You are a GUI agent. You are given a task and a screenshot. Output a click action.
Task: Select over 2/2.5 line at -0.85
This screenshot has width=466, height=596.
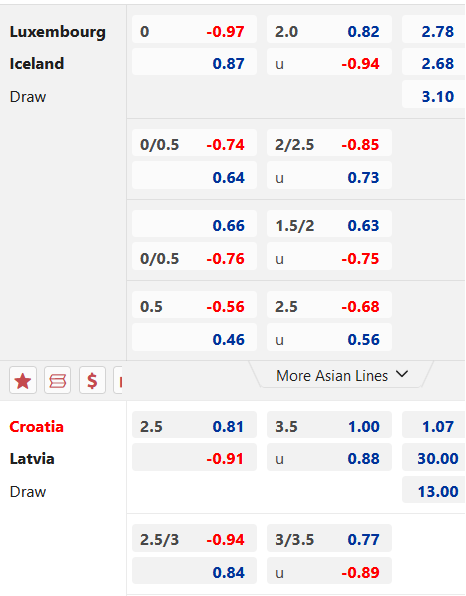[329, 144]
